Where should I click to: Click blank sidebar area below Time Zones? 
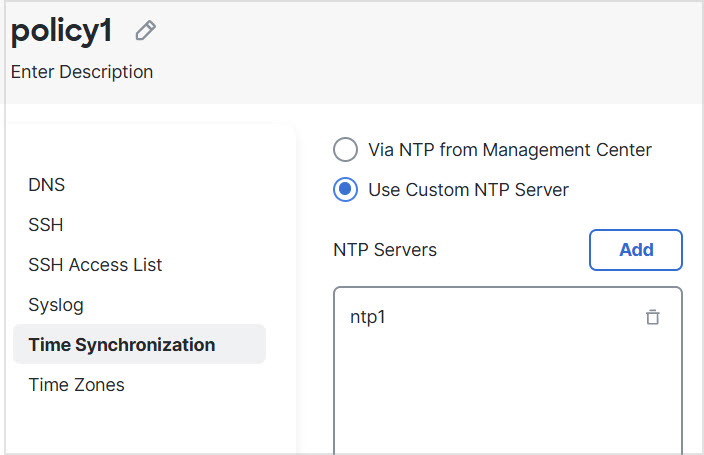point(150,425)
